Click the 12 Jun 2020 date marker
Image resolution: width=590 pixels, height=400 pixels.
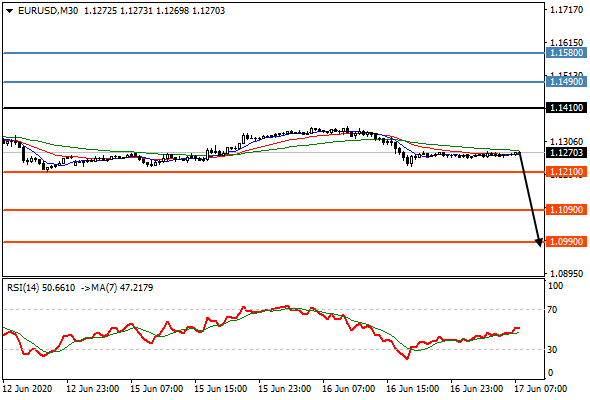[x=27, y=389]
